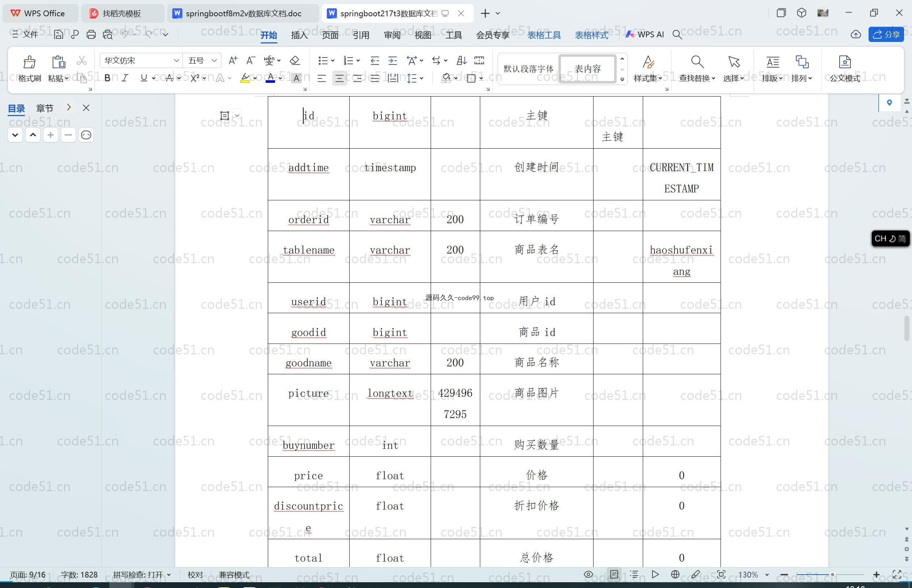Toggle Strikethrough formatting

click(x=169, y=78)
